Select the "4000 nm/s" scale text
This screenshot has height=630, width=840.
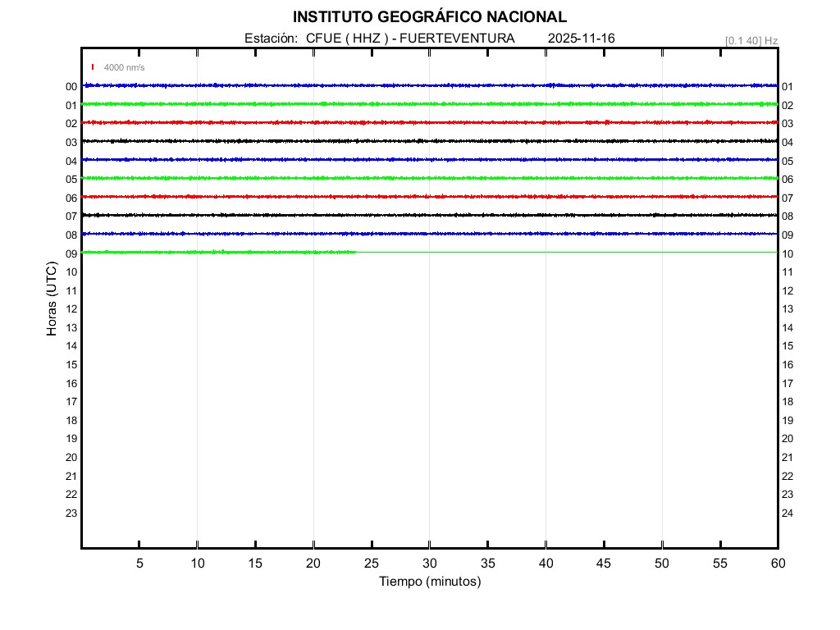(124, 67)
